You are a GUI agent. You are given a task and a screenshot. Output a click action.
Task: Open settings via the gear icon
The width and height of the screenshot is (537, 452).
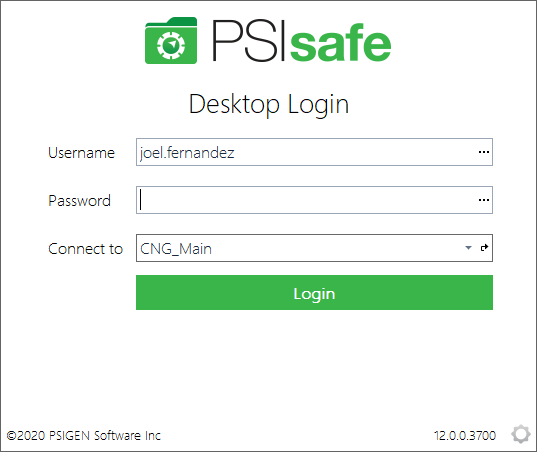click(521, 434)
